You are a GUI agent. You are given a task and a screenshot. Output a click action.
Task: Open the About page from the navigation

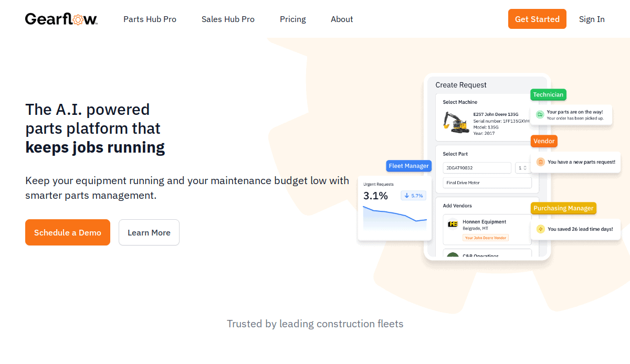click(x=342, y=19)
